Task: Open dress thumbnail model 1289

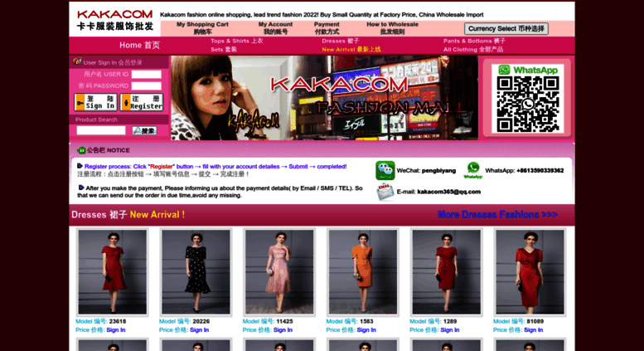Action: coord(447,272)
